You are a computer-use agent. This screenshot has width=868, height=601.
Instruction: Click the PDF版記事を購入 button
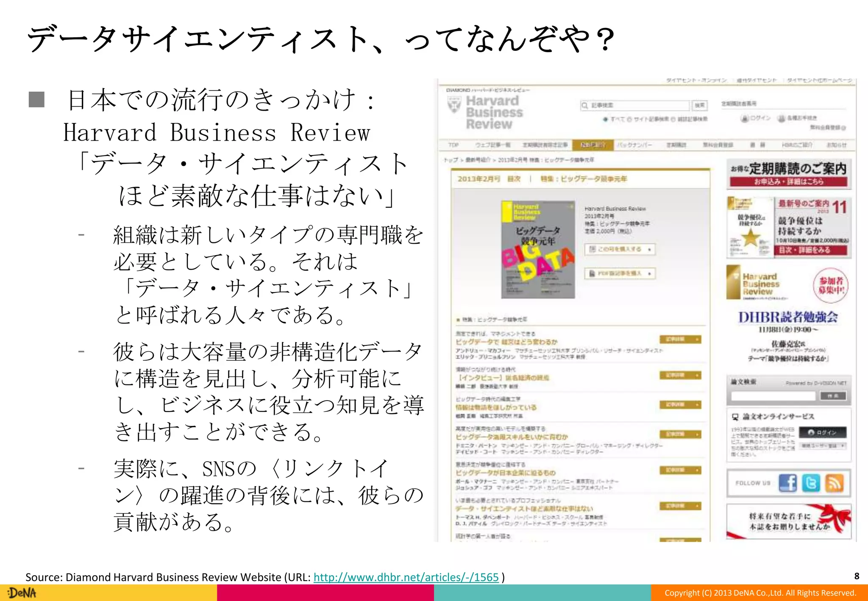coord(620,273)
